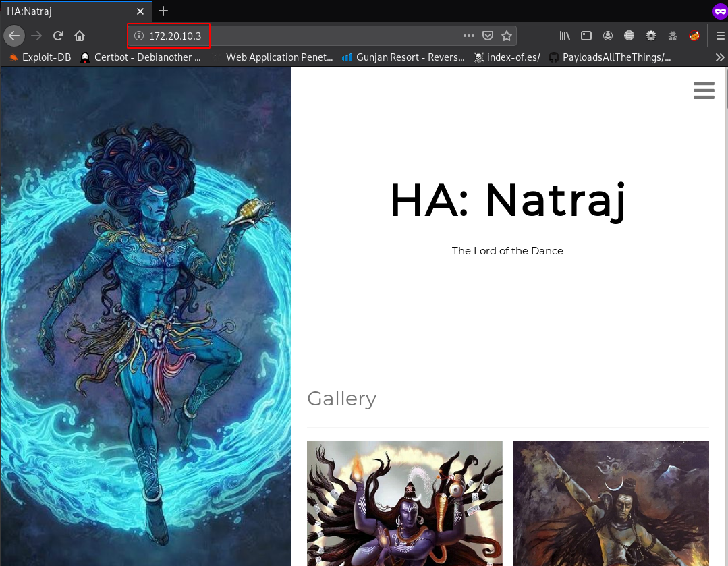Open the page actions three-dots menu
The width and height of the screenshot is (728, 566).
(x=468, y=36)
